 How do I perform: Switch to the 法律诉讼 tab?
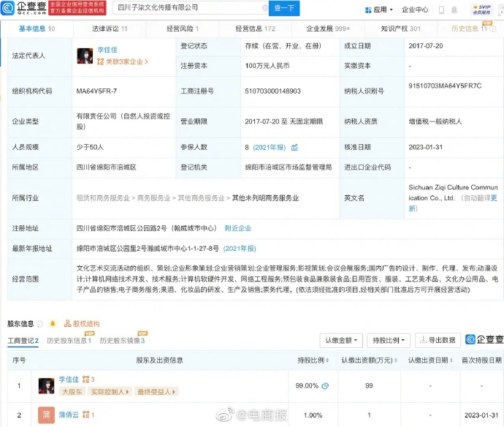[x=109, y=29]
